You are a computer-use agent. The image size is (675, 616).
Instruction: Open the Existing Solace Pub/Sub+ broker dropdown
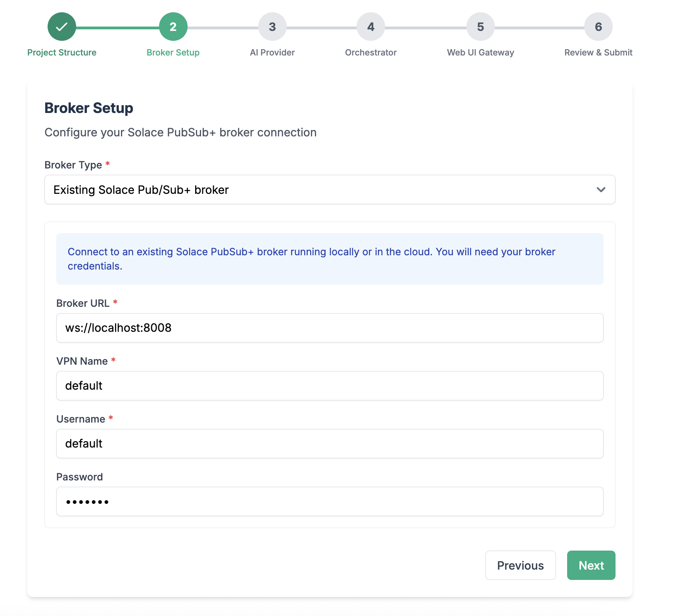317,190
